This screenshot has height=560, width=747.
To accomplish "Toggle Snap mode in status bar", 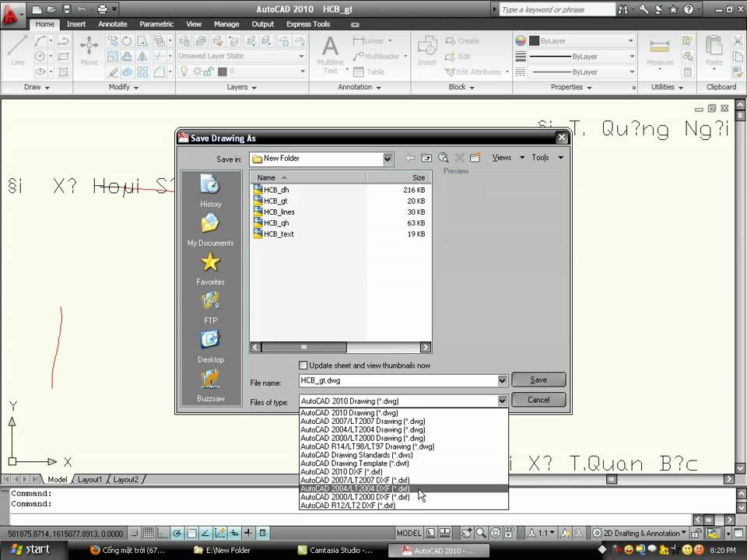I will tap(135, 533).
